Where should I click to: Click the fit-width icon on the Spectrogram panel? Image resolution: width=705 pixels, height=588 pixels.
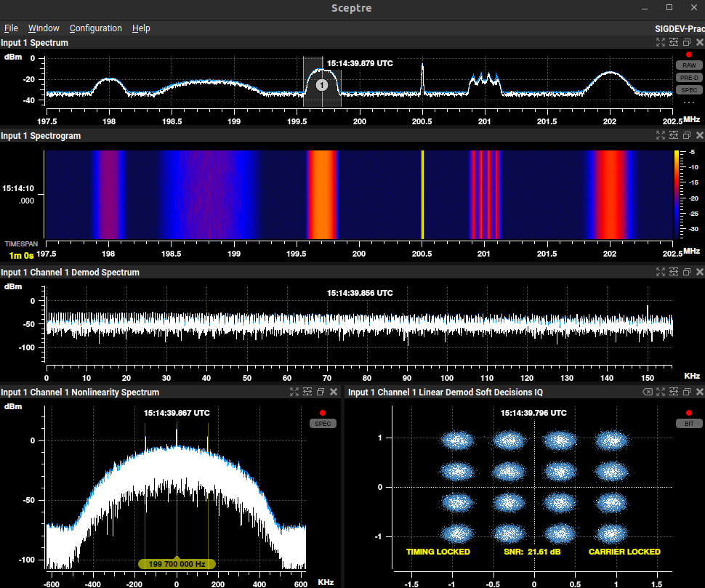(x=674, y=136)
